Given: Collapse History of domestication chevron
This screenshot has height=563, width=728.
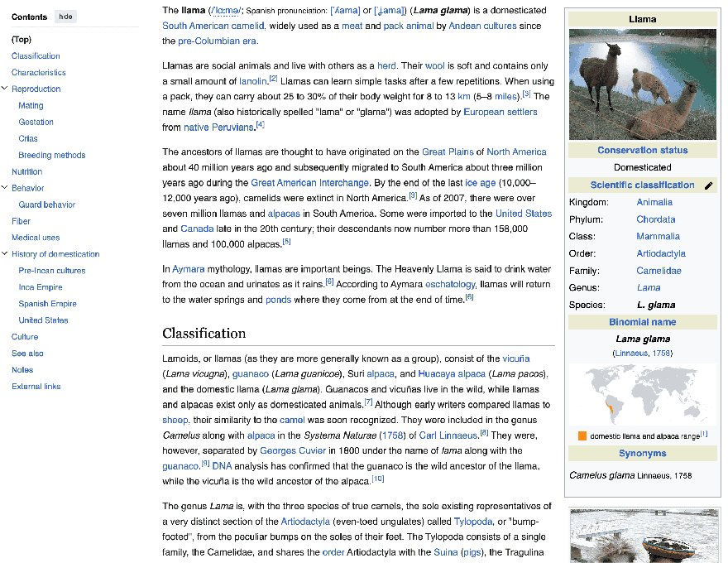Looking at the screenshot, I should click(x=5, y=254).
